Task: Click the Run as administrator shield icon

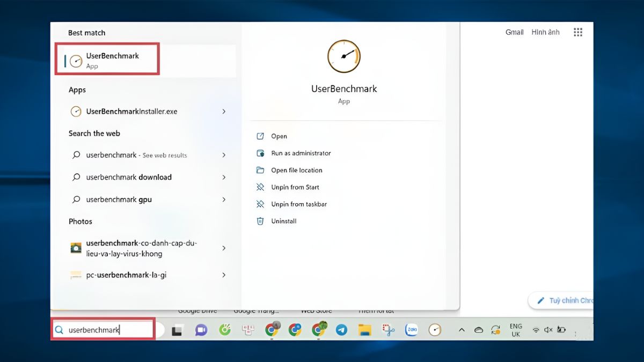Action: pyautogui.click(x=260, y=153)
